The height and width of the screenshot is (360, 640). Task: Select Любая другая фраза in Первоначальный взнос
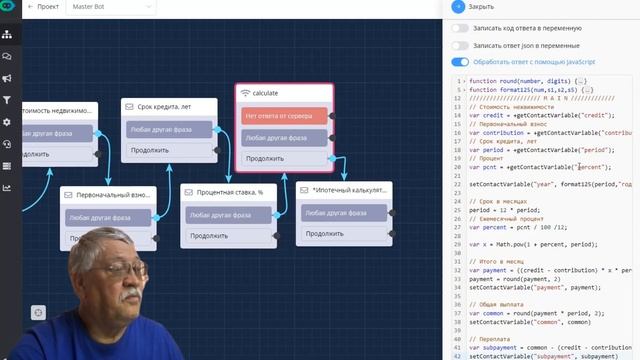(108, 218)
